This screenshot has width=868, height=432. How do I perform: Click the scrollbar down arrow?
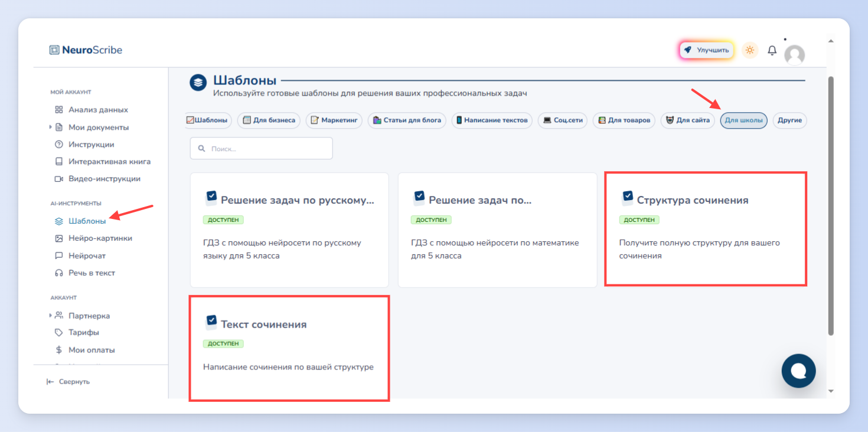point(831,391)
